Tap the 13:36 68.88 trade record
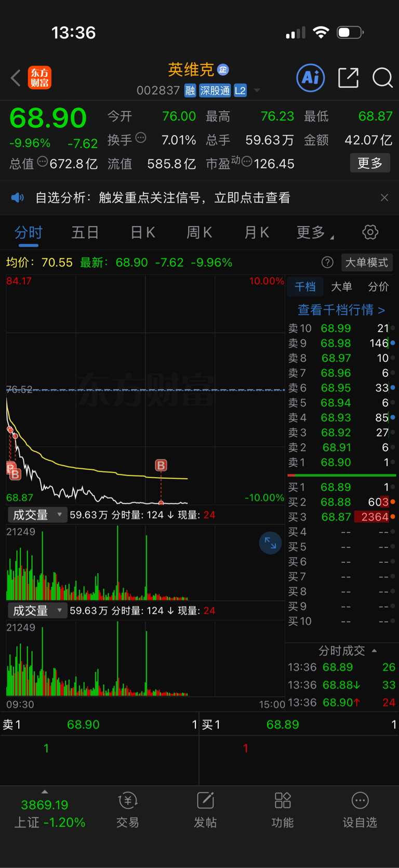Screen dimensions: 399x868 click(x=342, y=685)
